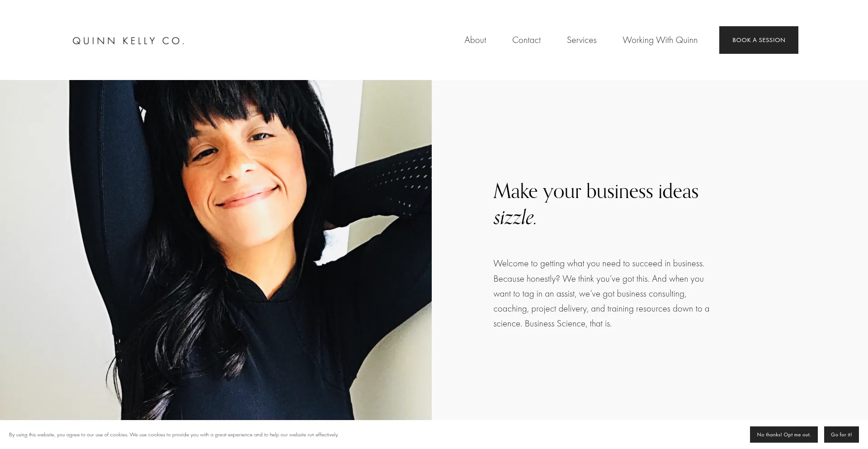Click the line starting 'Welcome to getting'
Viewport: 868px width, 449px height.
click(x=599, y=263)
